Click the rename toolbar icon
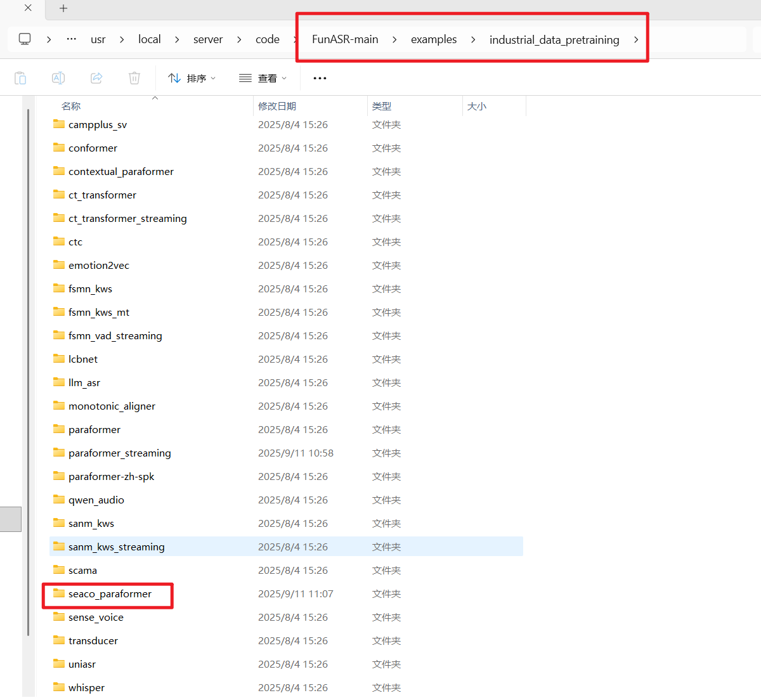This screenshot has width=761, height=700. pos(58,78)
